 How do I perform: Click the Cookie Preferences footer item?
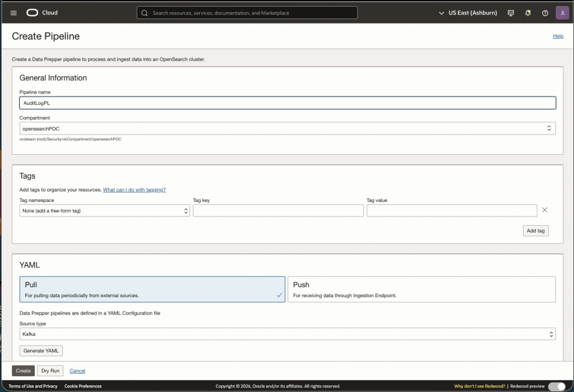coord(83,386)
